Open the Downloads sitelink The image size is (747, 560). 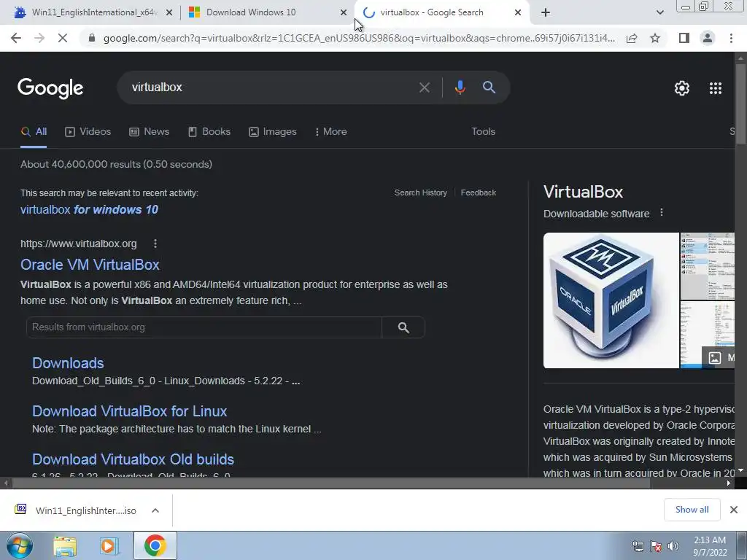(x=68, y=363)
